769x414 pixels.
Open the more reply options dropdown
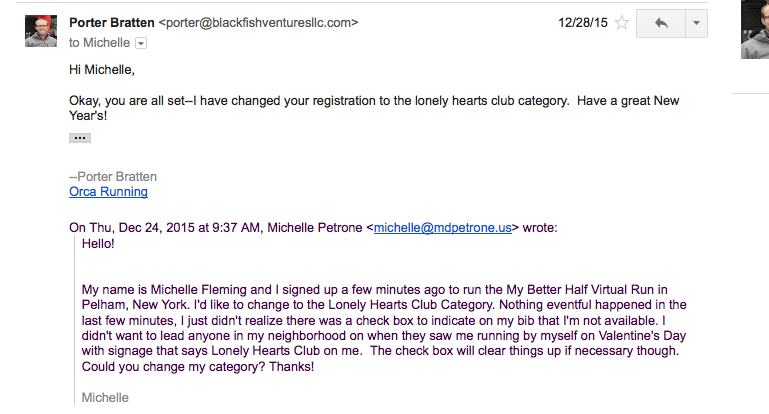[x=696, y=23]
